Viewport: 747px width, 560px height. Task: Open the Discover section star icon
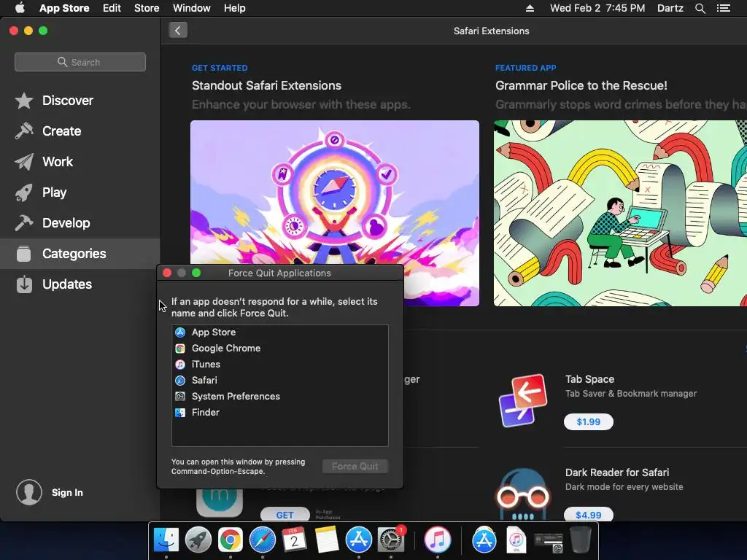(x=24, y=101)
